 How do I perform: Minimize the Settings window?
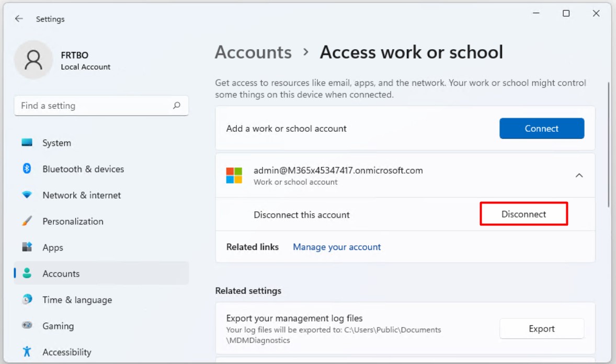click(536, 13)
